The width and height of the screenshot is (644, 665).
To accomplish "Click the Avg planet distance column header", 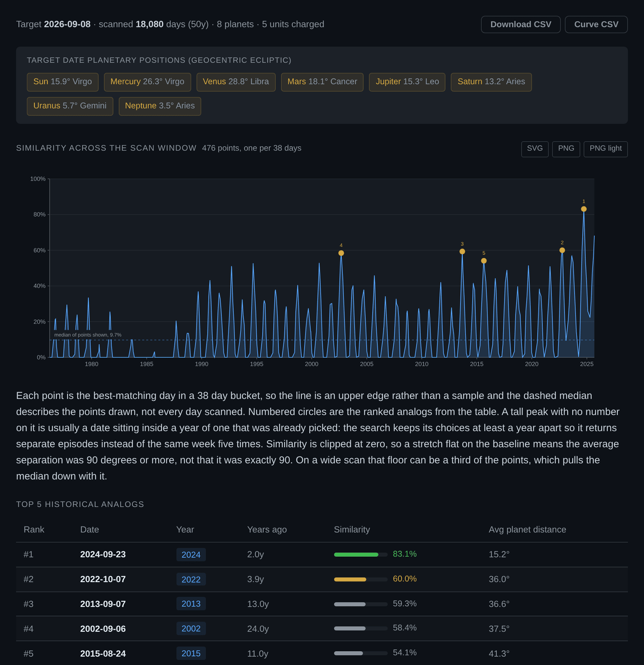I will coord(527,530).
